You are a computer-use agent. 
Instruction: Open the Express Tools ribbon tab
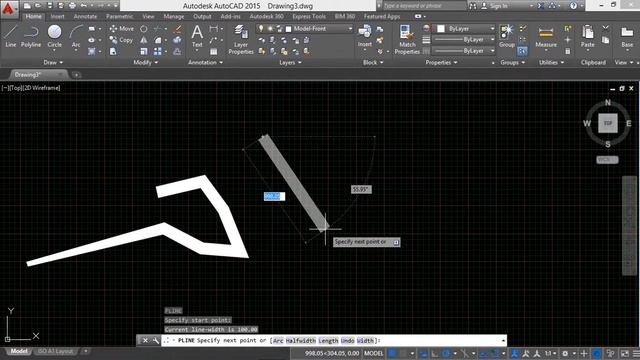[309, 16]
